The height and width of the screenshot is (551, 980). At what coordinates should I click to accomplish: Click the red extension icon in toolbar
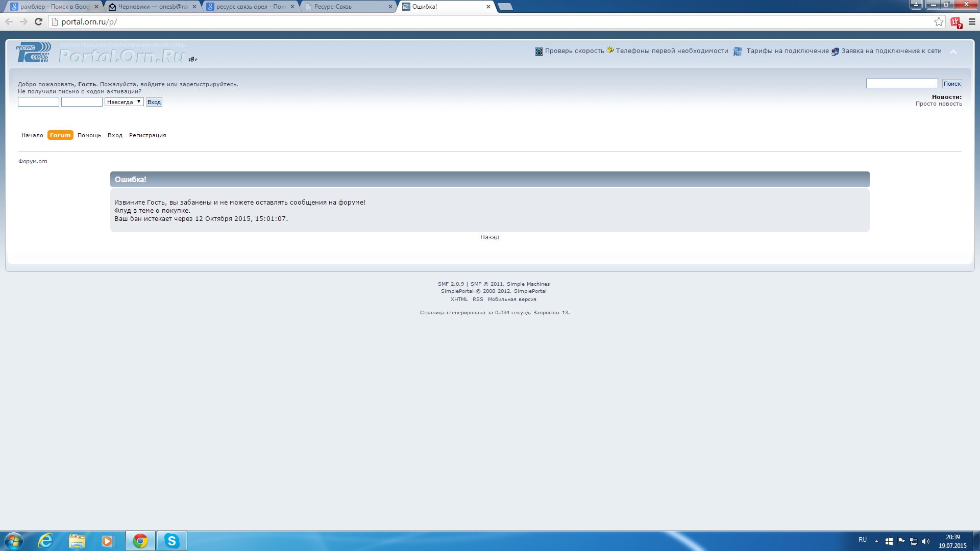tap(955, 22)
